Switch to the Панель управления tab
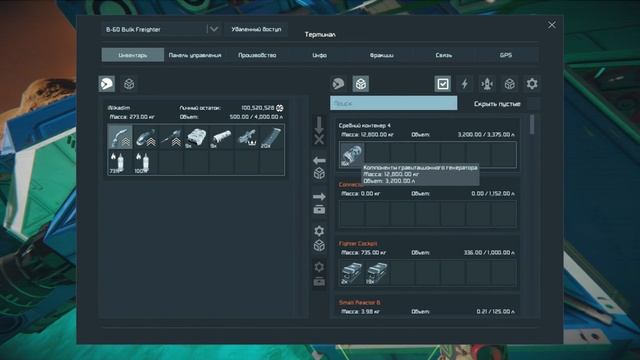The image size is (640, 360). (x=195, y=55)
